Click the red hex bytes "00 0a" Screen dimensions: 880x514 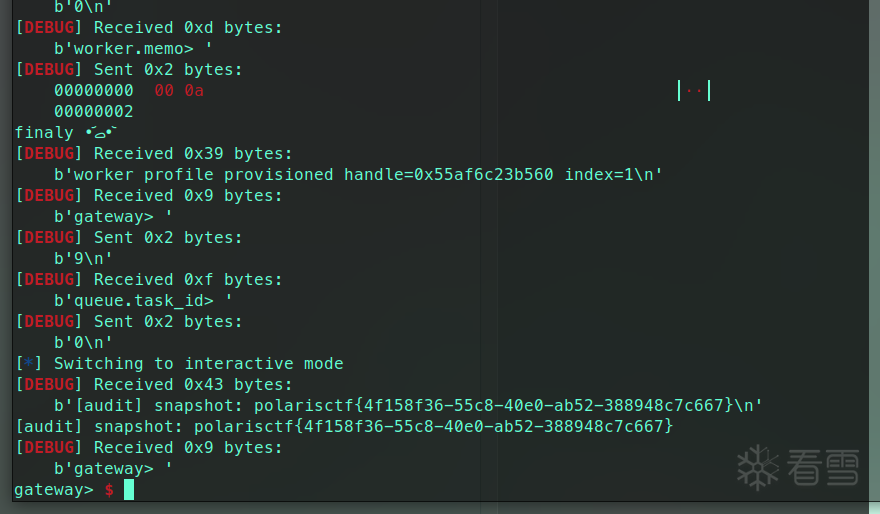(x=179, y=91)
